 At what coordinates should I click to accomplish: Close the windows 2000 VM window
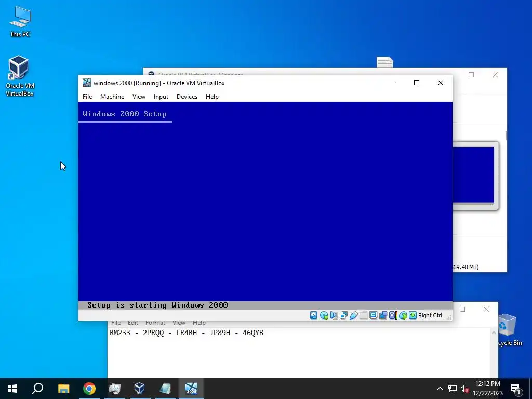tap(441, 83)
